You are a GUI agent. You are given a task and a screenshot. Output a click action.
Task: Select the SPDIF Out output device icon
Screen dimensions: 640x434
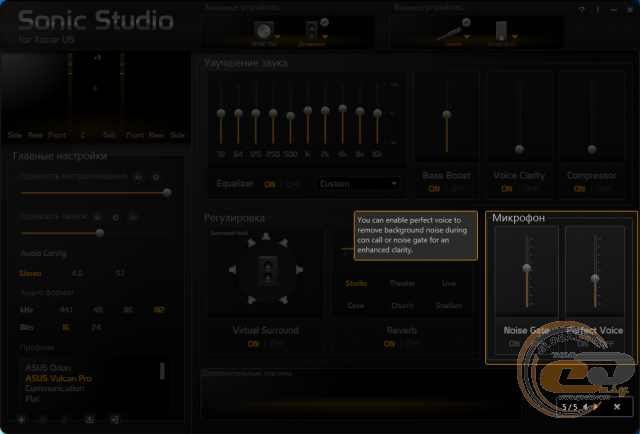(x=263, y=31)
